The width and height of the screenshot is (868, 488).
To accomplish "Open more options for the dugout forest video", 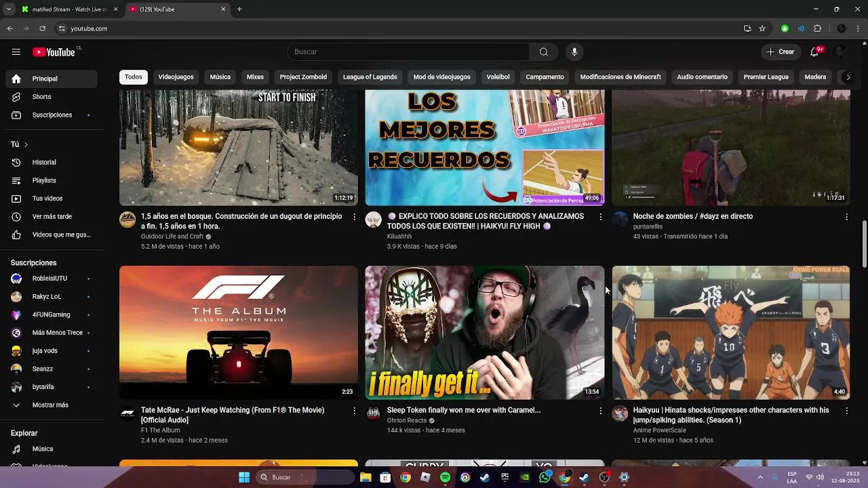I will 354,217.
